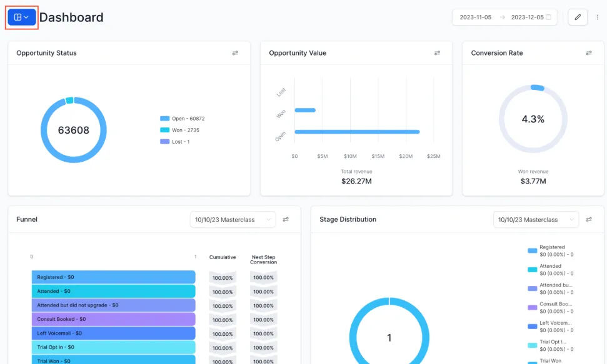Image resolution: width=607 pixels, height=364 pixels.
Task: Toggle the Won legend item in Opportunity Status
Action: tap(181, 130)
